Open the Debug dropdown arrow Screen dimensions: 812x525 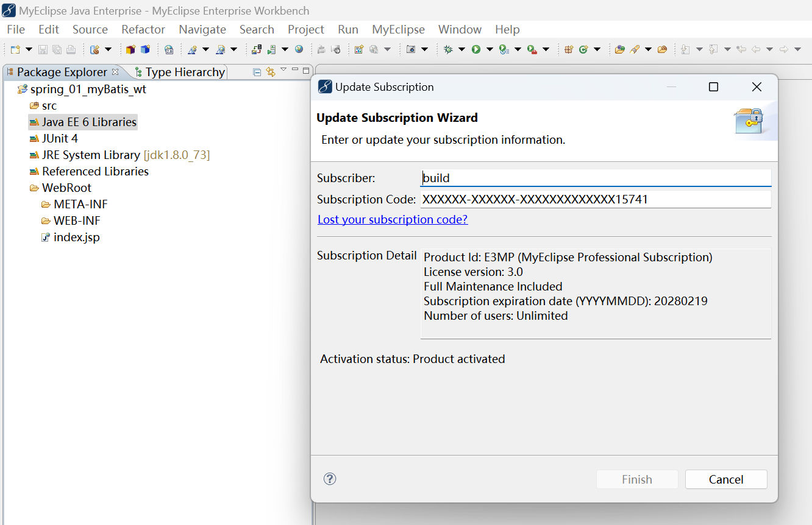(x=461, y=49)
